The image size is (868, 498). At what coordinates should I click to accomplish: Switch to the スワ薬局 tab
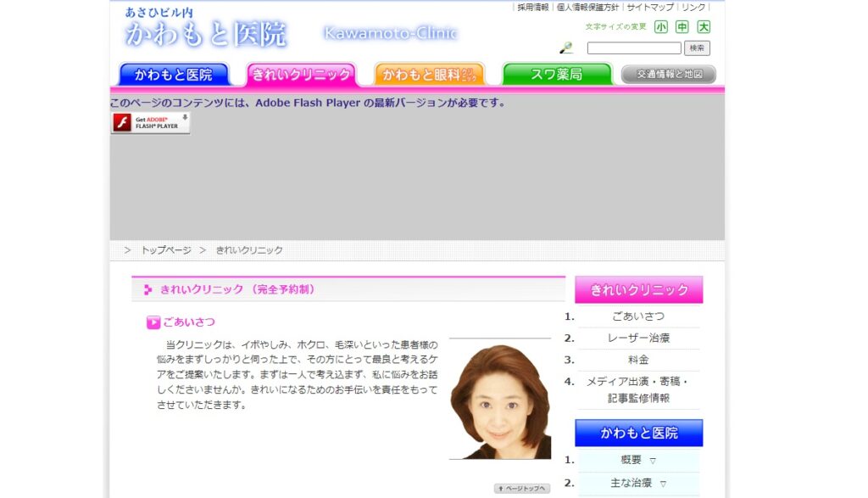557,74
